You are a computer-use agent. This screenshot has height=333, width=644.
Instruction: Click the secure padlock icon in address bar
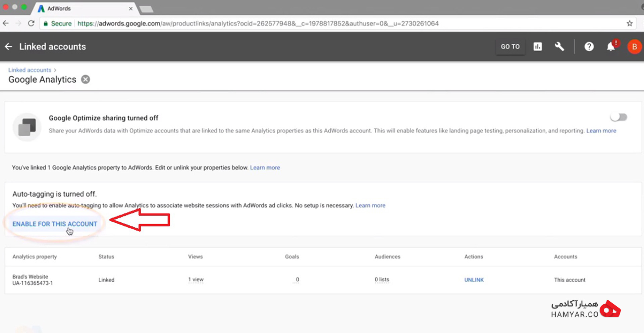pos(46,23)
